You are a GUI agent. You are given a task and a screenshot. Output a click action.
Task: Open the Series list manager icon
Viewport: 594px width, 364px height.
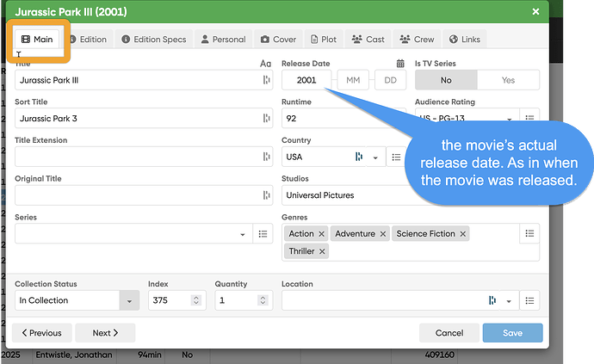[265, 234]
